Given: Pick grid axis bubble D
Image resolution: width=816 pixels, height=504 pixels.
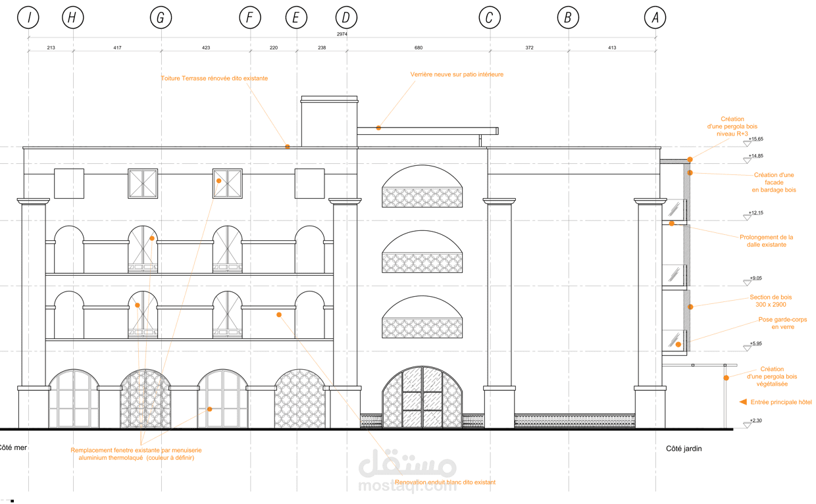Looking at the screenshot, I should point(346,18).
